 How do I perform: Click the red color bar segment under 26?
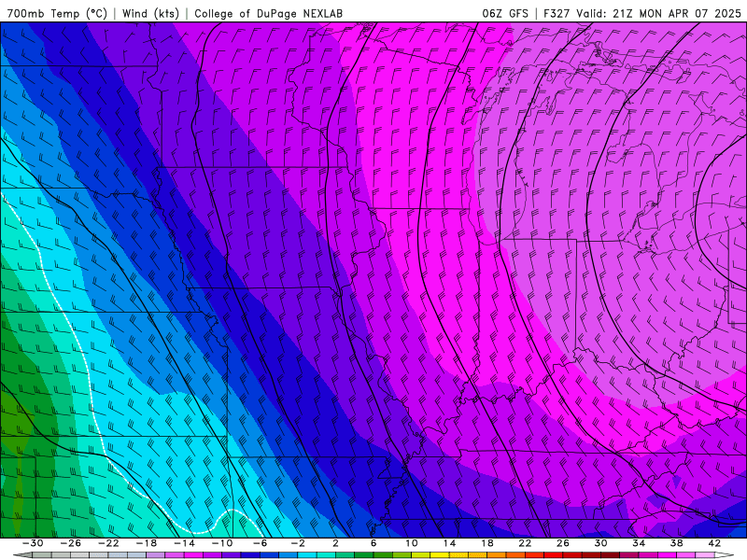pos(553,555)
